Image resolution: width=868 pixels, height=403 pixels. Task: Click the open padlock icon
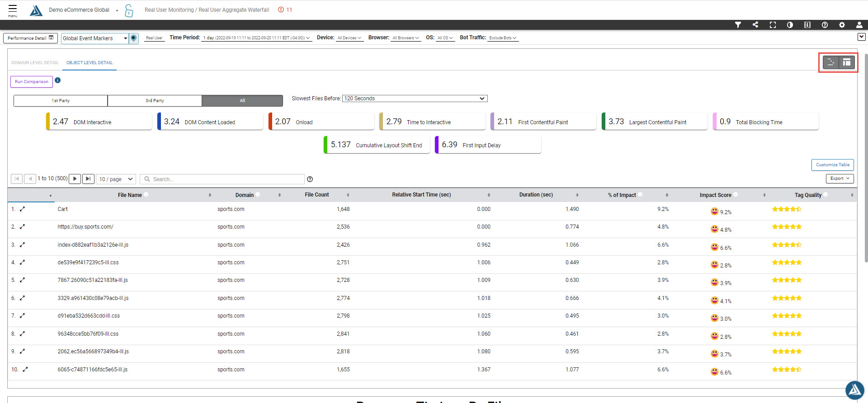coord(129,10)
